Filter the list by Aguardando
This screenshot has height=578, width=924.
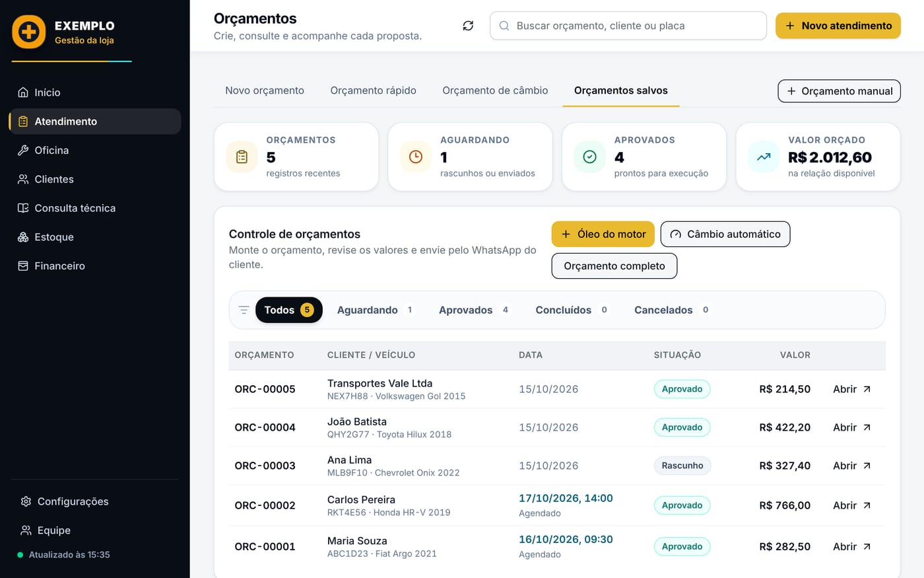(375, 310)
